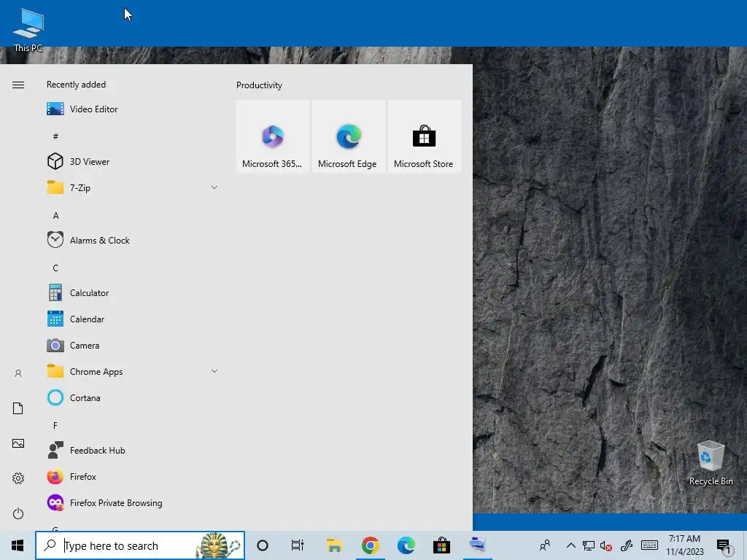Show hidden system tray icons

pyautogui.click(x=570, y=545)
